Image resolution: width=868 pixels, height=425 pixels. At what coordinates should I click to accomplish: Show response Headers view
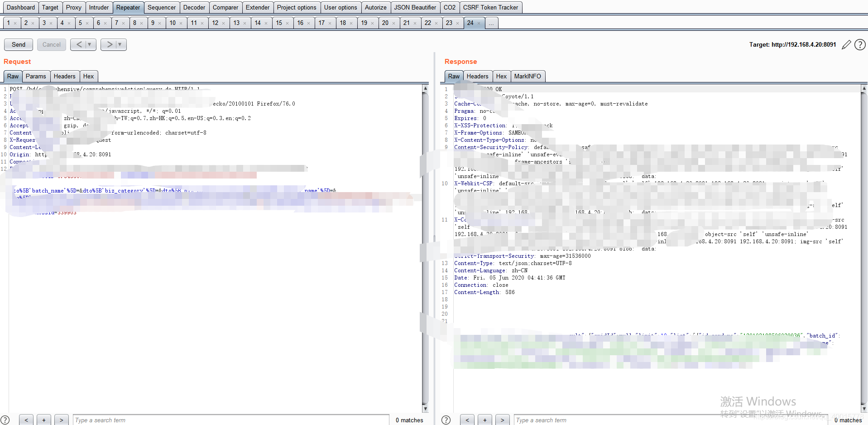(478, 76)
